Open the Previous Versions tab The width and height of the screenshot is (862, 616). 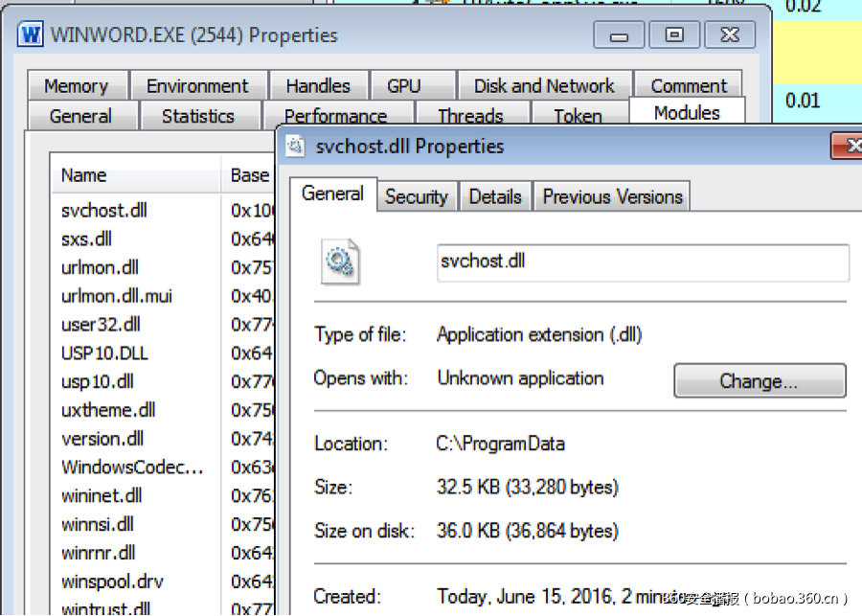point(612,196)
